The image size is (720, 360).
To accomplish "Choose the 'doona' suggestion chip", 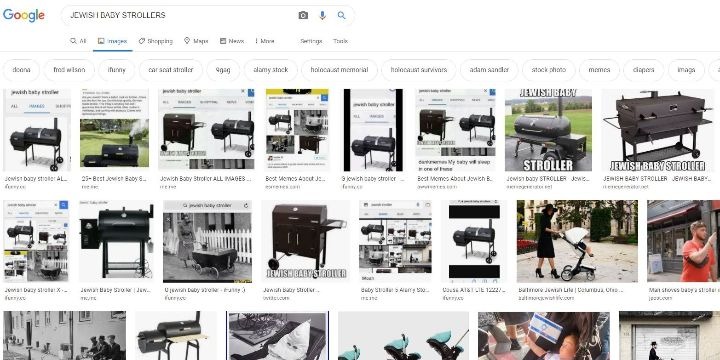I will click(x=22, y=70).
